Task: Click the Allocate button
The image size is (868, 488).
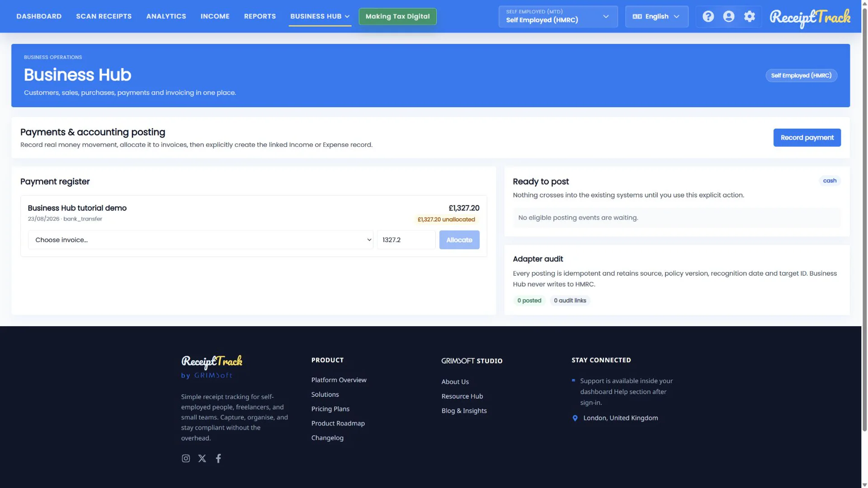Action: (x=459, y=240)
